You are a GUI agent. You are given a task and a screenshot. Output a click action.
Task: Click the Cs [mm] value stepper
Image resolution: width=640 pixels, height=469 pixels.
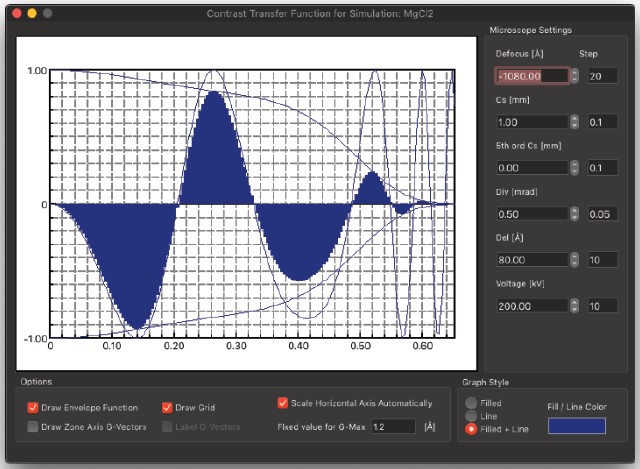[x=574, y=122]
